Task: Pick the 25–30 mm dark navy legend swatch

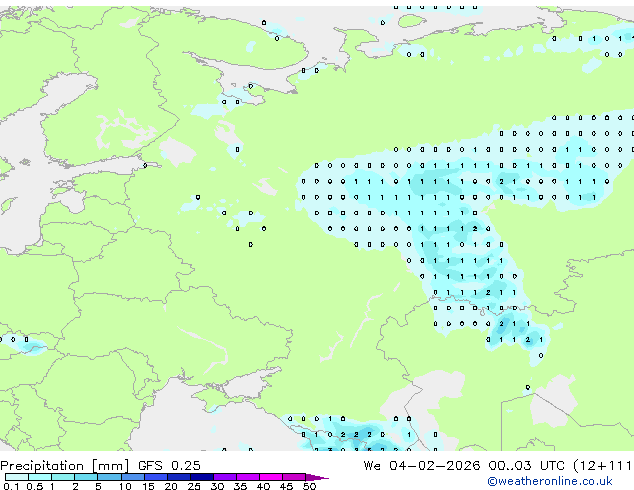Action: point(201,477)
